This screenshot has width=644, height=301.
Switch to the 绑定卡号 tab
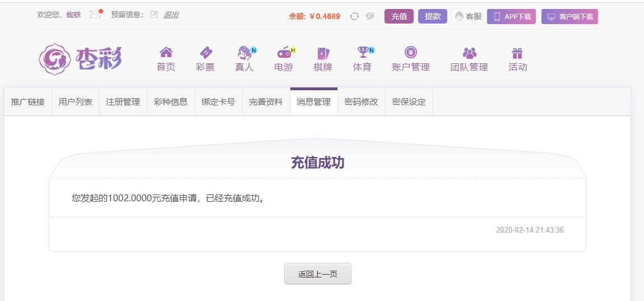[219, 102]
